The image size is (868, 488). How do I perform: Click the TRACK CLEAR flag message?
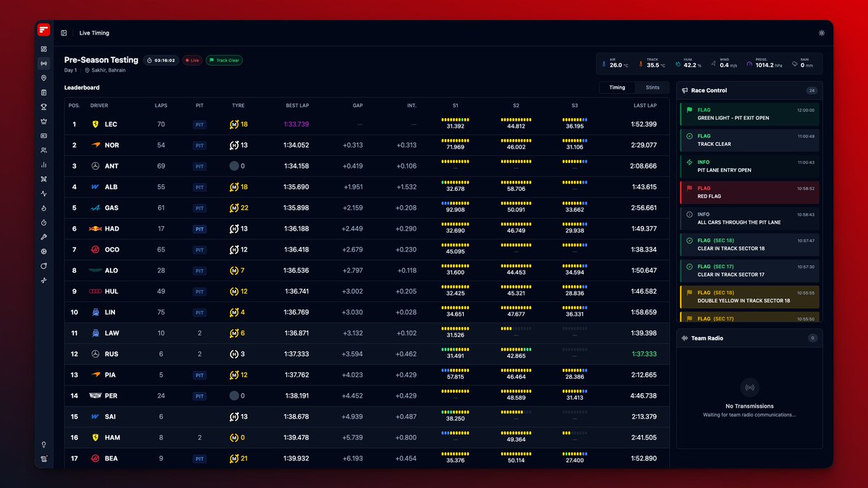[749, 140]
